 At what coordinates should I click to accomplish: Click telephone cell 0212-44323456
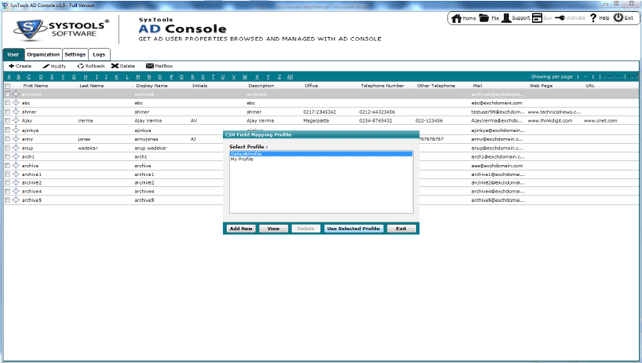click(x=377, y=112)
